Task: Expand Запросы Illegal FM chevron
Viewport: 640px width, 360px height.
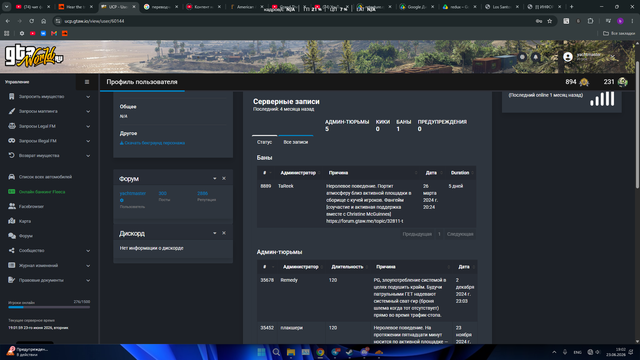Action: (x=88, y=141)
